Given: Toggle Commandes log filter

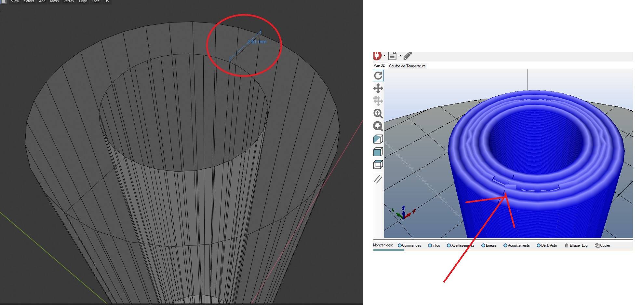Looking at the screenshot, I should pos(409,245).
